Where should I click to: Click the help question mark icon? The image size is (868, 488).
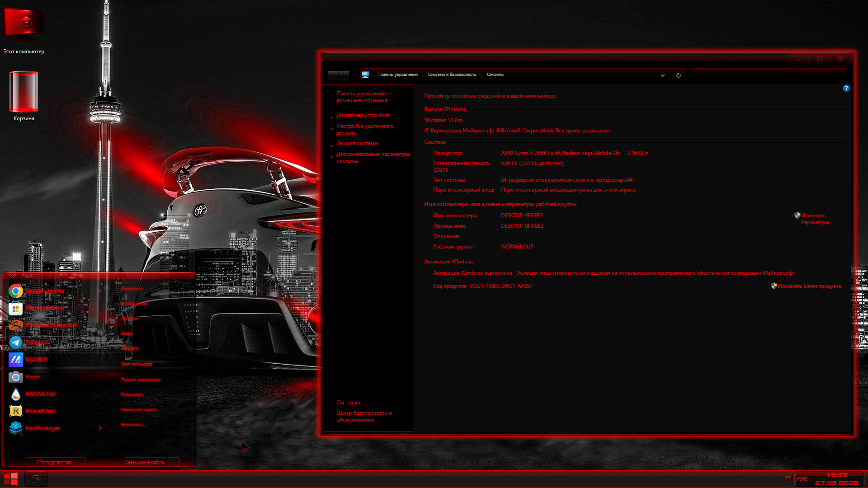tap(846, 88)
